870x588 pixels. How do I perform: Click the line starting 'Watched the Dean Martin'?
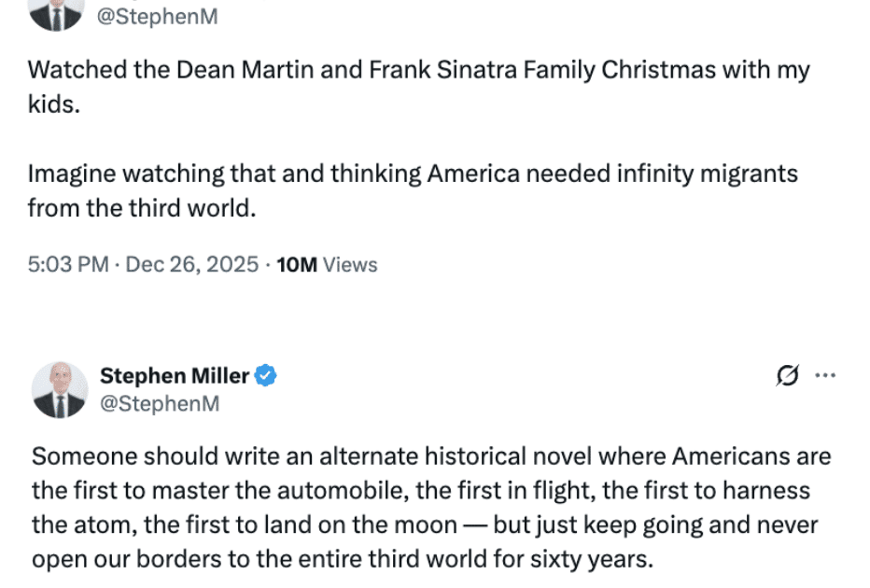pyautogui.click(x=418, y=70)
